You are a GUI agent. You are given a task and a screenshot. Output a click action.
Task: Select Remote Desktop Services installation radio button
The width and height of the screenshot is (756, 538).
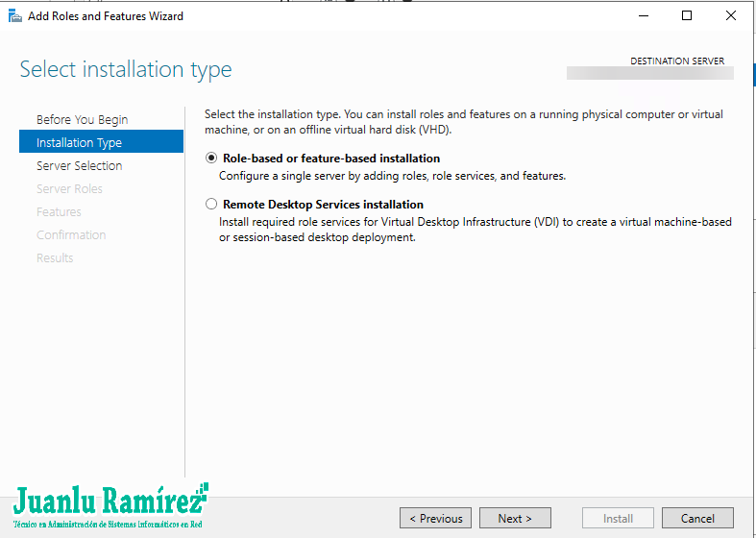[211, 205]
